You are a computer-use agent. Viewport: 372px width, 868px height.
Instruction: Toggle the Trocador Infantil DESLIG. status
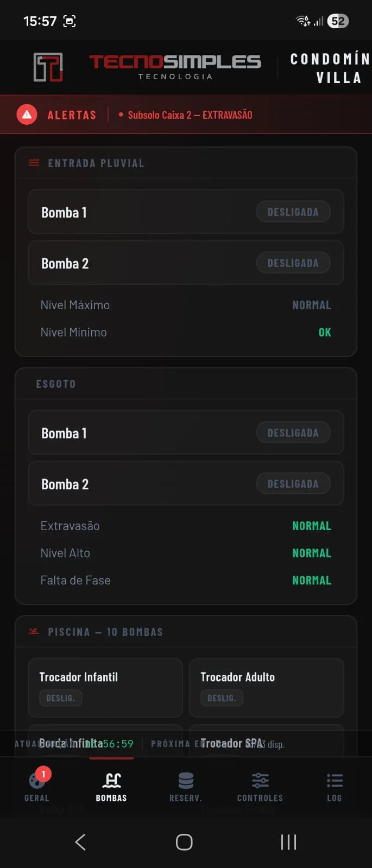[60, 698]
